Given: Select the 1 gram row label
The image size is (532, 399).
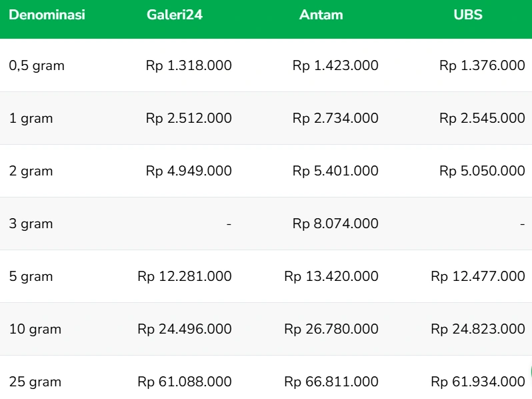Looking at the screenshot, I should point(31,118).
